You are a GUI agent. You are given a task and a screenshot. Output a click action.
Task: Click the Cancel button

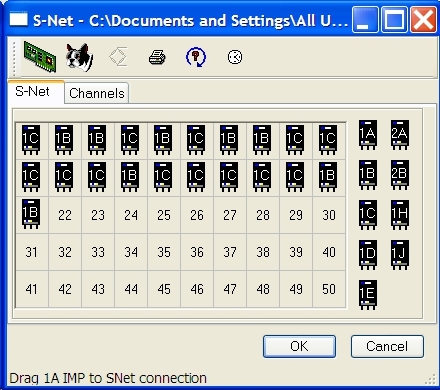(387, 346)
